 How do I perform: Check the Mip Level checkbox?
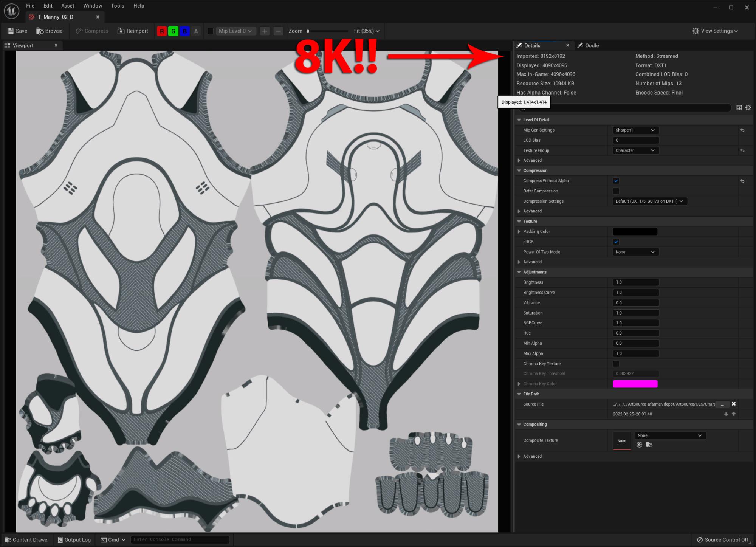point(211,31)
